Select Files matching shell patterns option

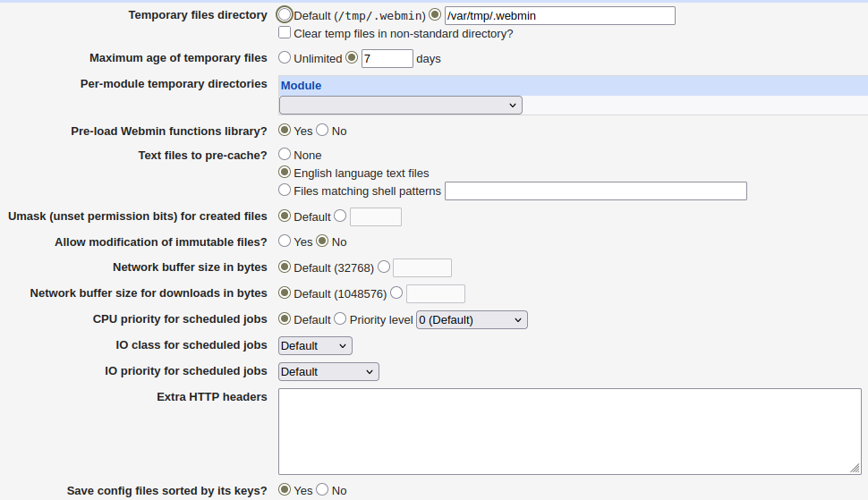tap(285, 190)
